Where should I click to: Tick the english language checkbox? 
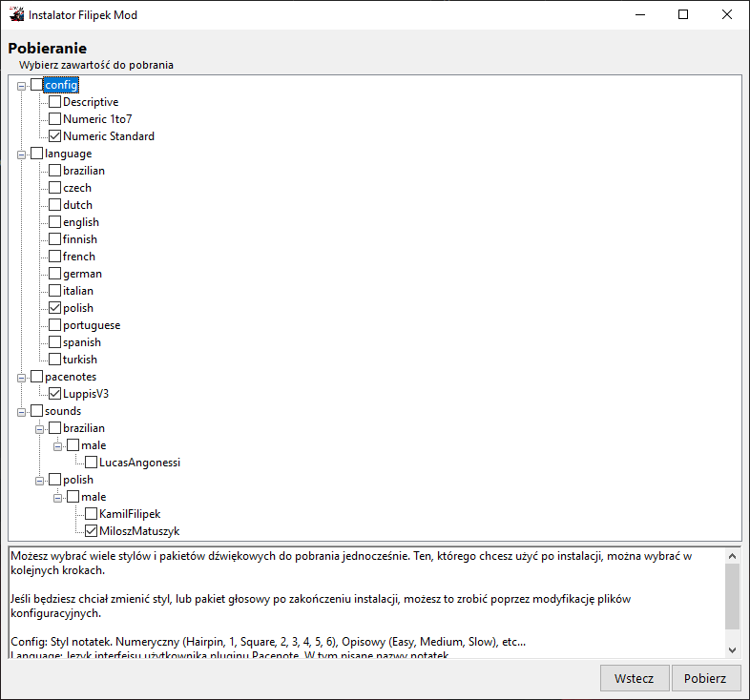tap(55, 222)
